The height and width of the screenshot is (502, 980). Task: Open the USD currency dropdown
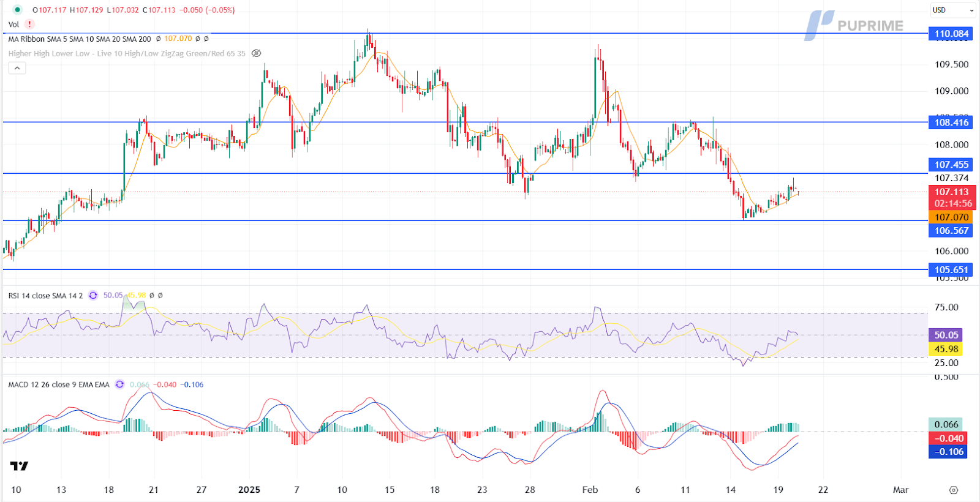click(x=953, y=10)
